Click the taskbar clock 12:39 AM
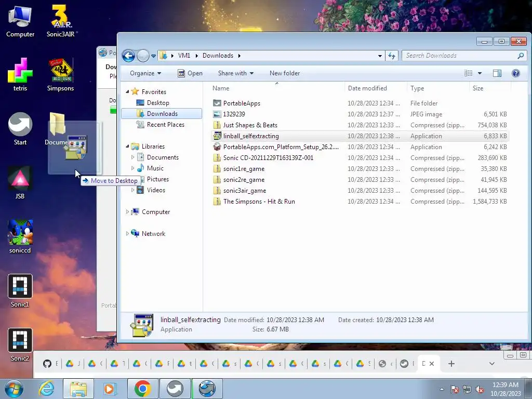This screenshot has width=532, height=399. (506, 385)
